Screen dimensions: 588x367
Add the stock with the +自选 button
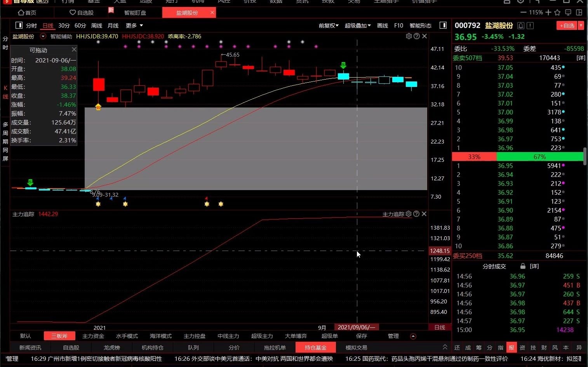tap(567, 26)
